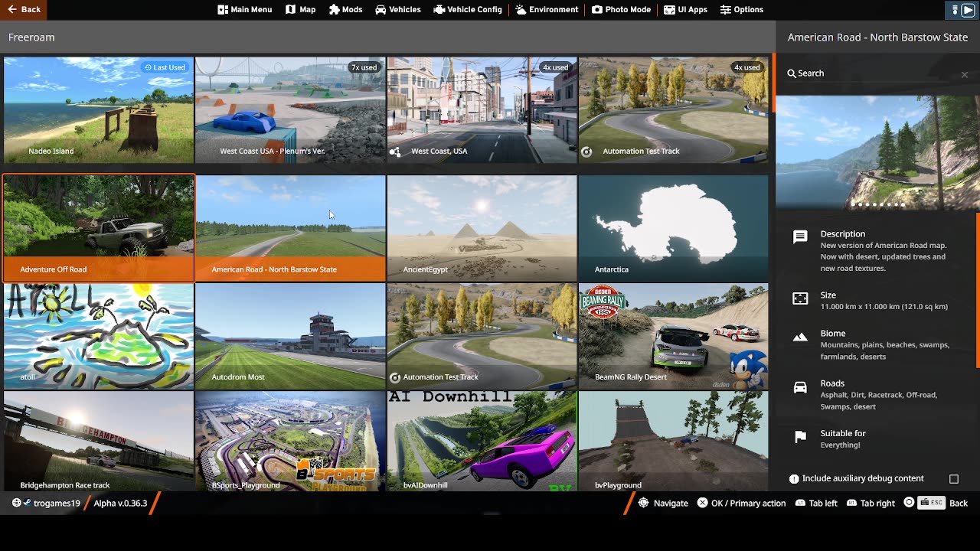Click the orange scrollbar of the map list

[x=773, y=84]
